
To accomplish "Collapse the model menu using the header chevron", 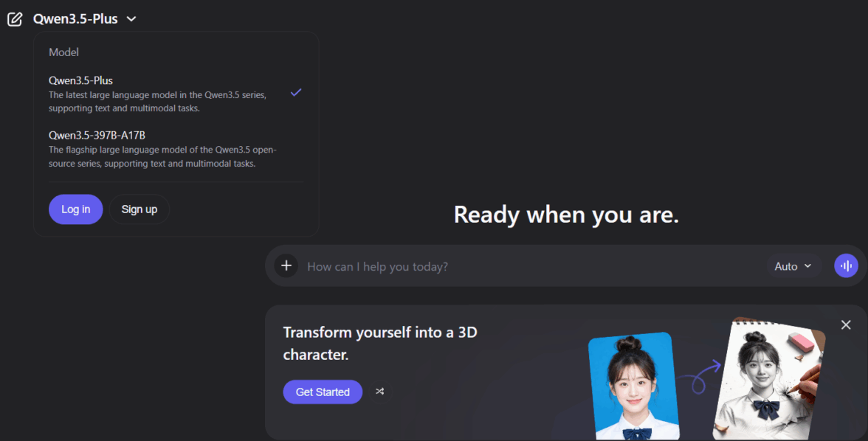I will pyautogui.click(x=131, y=19).
